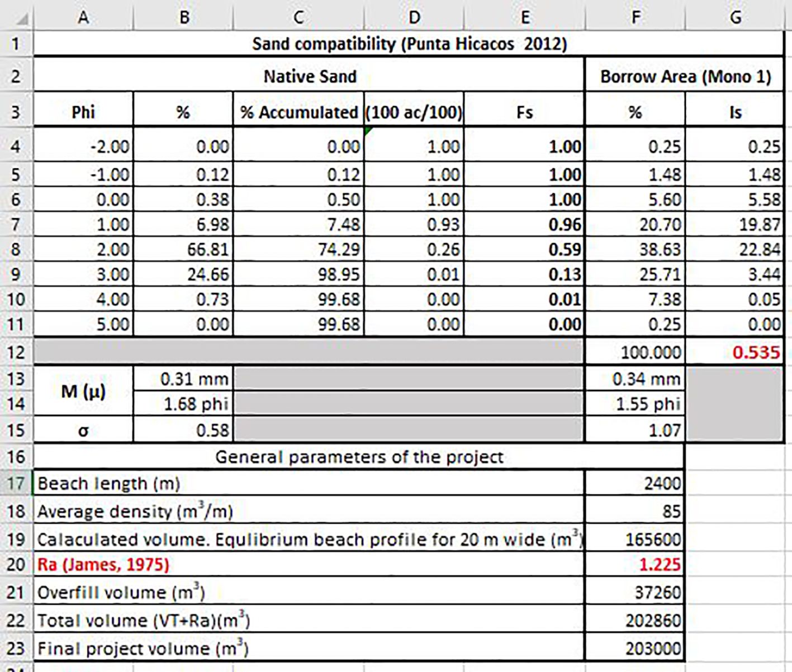Click the 'M (μ)' merged label cell

click(83, 391)
